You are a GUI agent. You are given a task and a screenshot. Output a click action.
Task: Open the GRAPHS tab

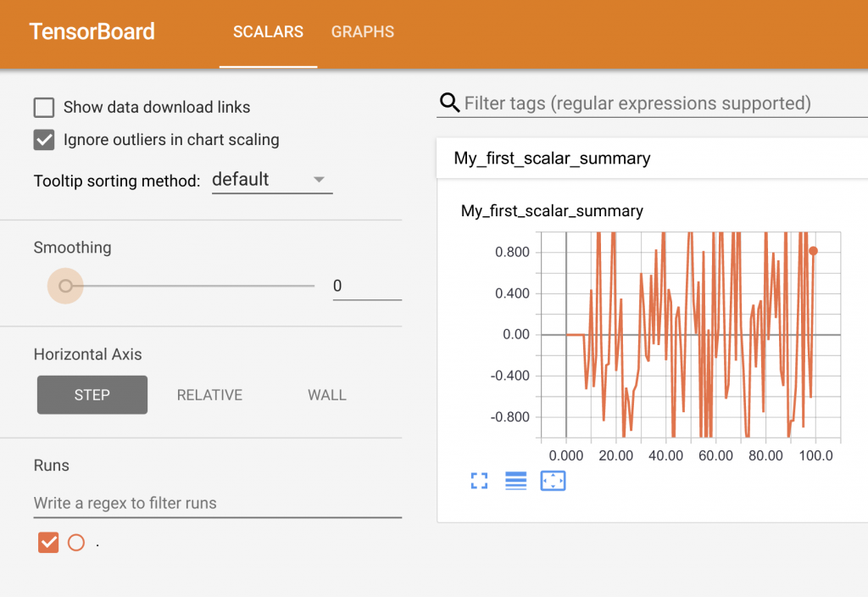[363, 32]
